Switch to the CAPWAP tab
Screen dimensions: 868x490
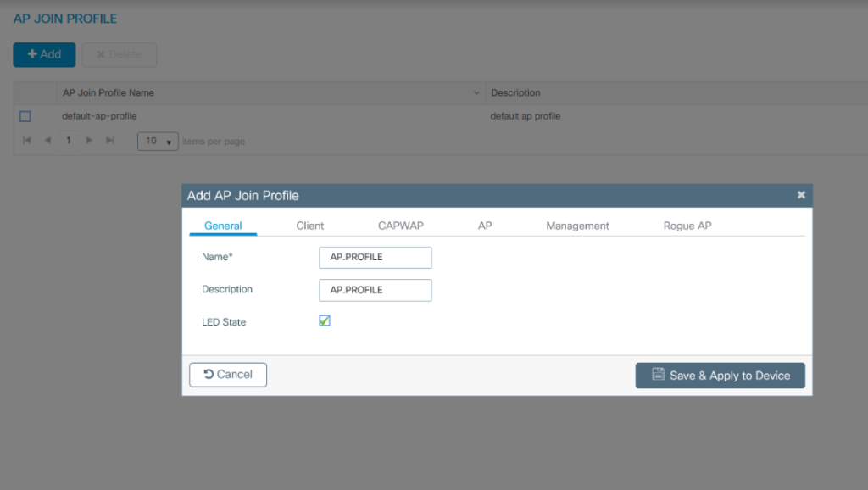(x=399, y=226)
